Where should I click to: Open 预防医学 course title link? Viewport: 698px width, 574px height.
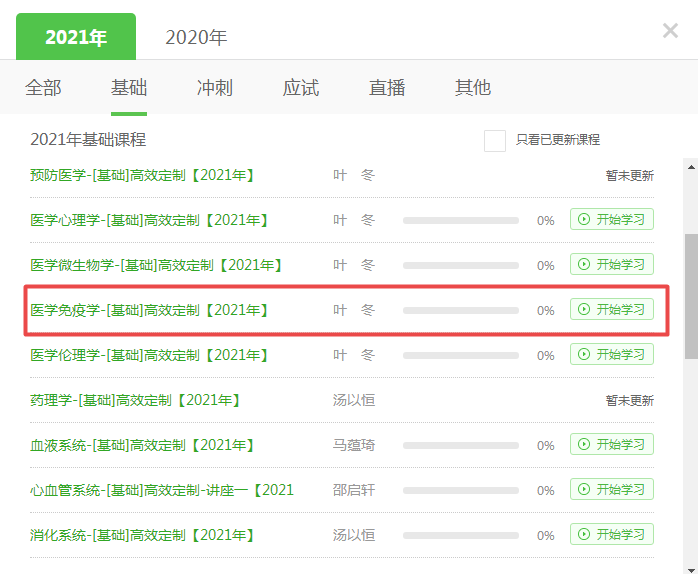tap(142, 175)
